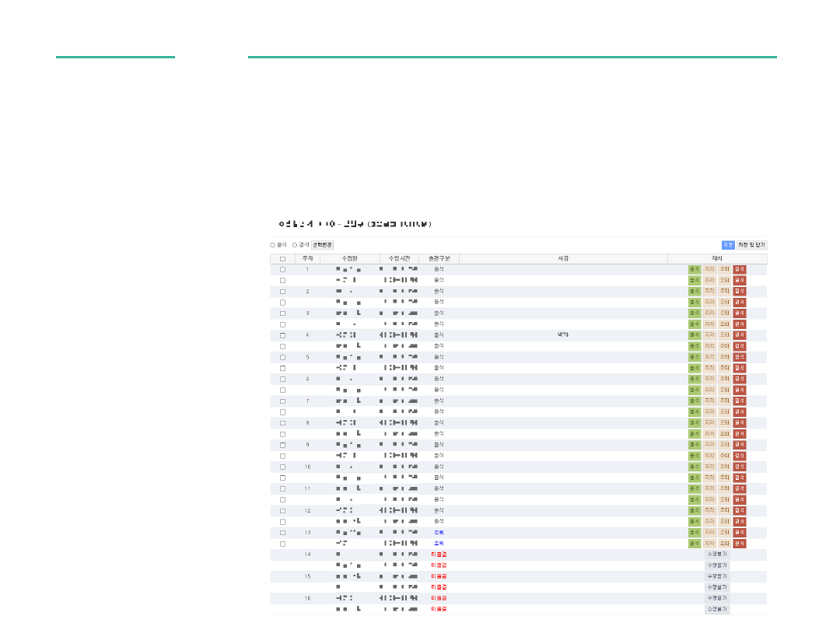
Task: Check the checkbox for week 4 first row
Action: pyautogui.click(x=282, y=335)
